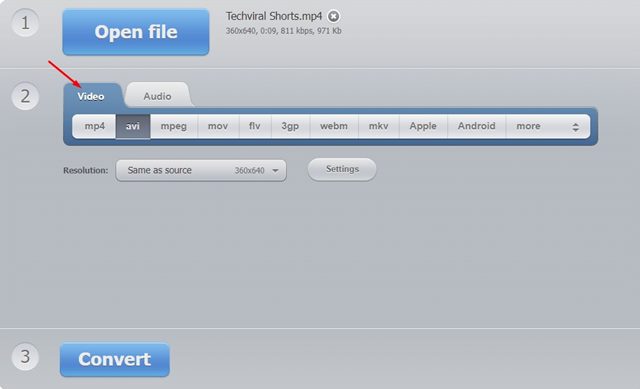Viewport: 640px width, 389px height.
Task: Click the file details text 360x640, 0:09
Action: tap(284, 31)
